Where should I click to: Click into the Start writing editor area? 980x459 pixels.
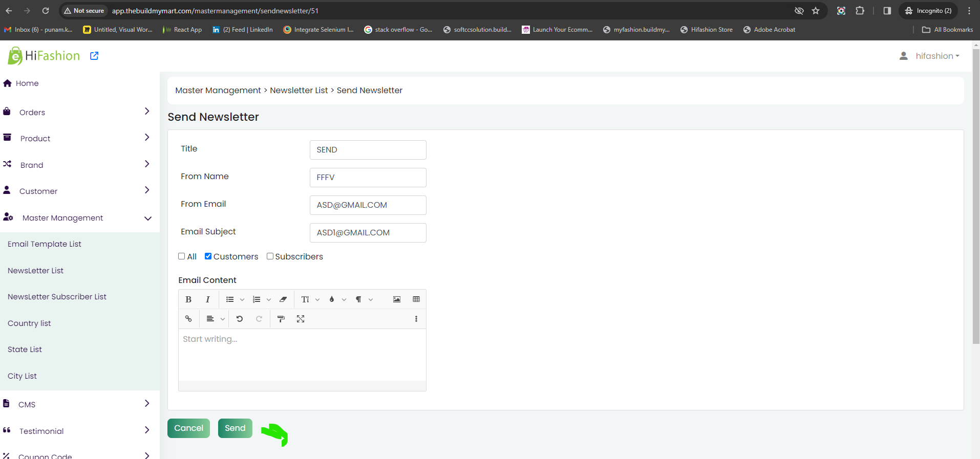[302, 355]
